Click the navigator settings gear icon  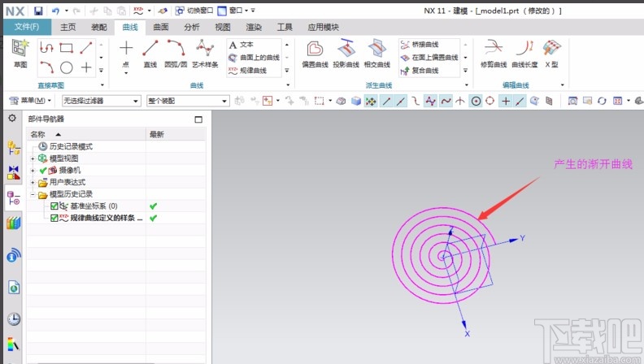click(x=12, y=118)
